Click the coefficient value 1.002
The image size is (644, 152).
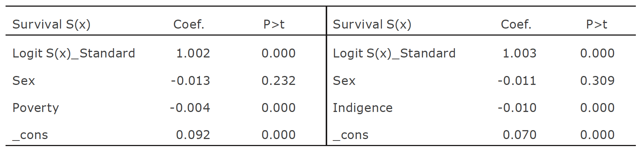tap(193, 53)
